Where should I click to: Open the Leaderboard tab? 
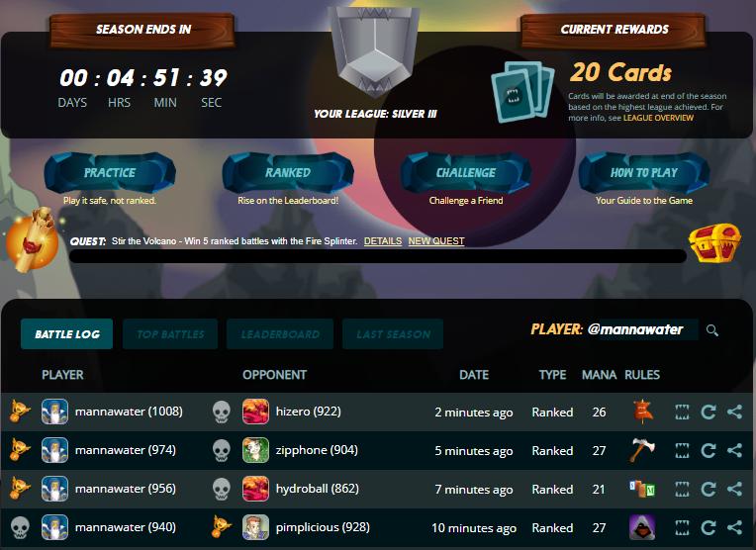[x=280, y=333]
